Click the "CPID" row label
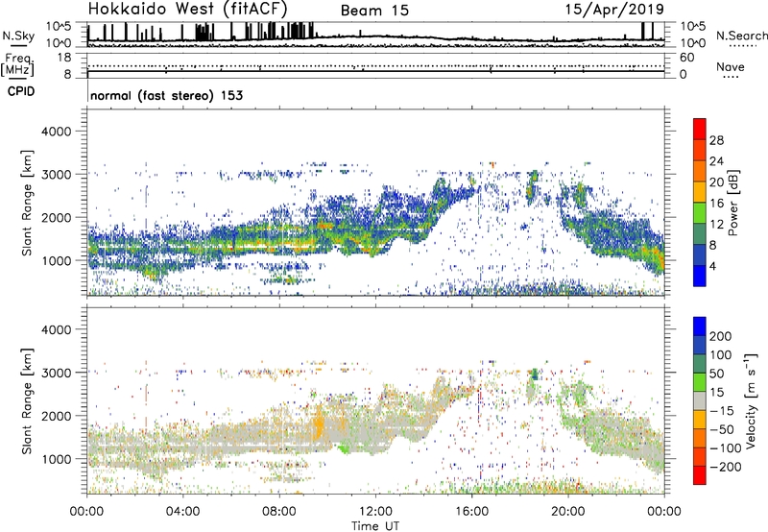The image size is (768, 532). tap(21, 91)
